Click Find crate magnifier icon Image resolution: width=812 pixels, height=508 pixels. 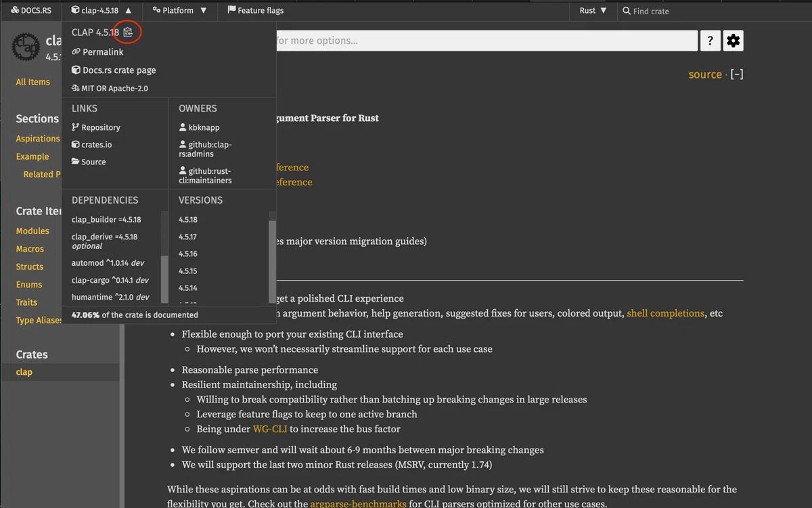pos(627,11)
